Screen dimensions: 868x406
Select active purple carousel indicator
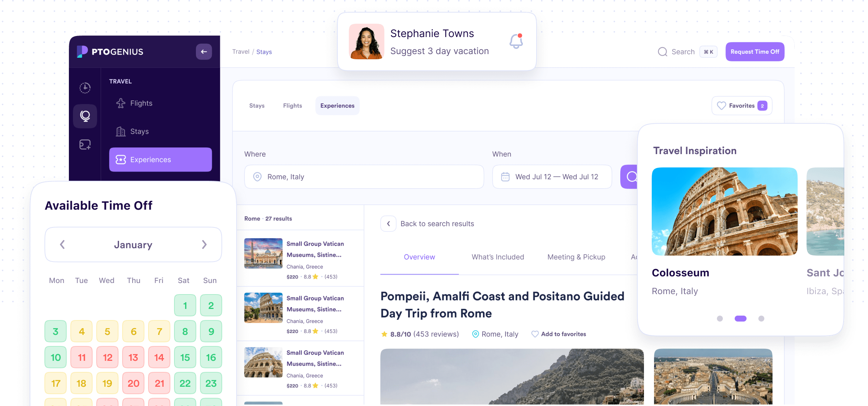point(741,319)
